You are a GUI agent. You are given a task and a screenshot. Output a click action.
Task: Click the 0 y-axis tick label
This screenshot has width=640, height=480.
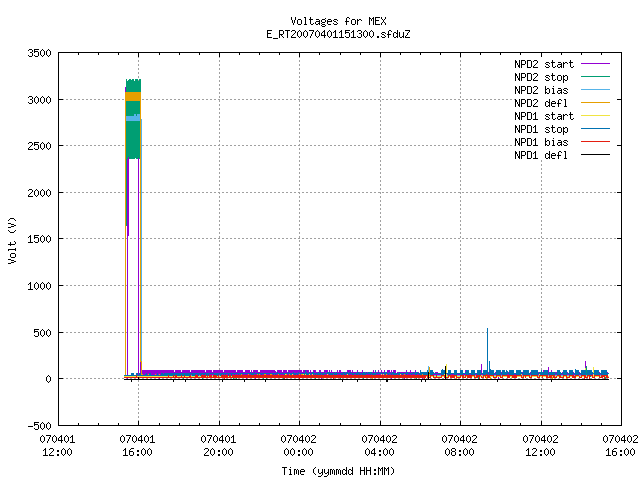click(49, 379)
